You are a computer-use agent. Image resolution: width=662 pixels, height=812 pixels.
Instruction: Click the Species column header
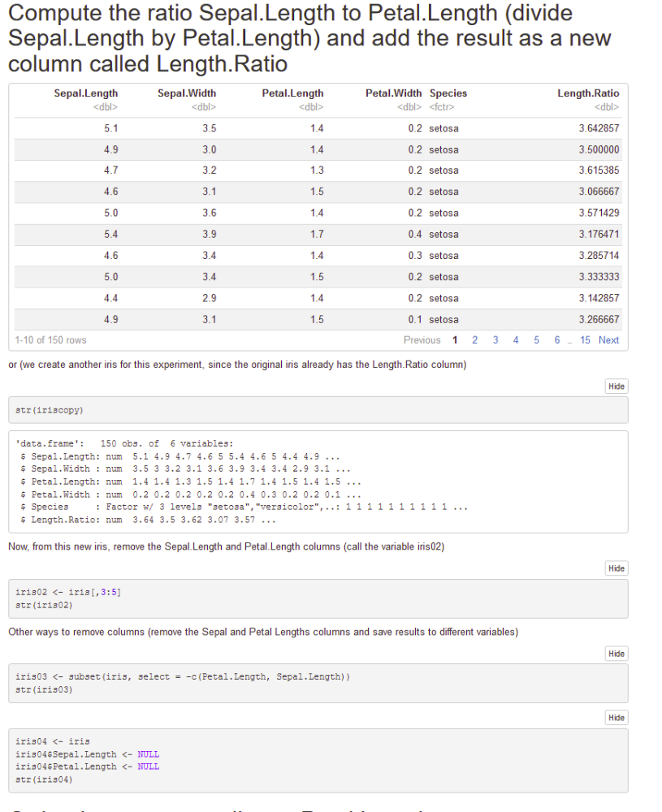click(x=448, y=93)
